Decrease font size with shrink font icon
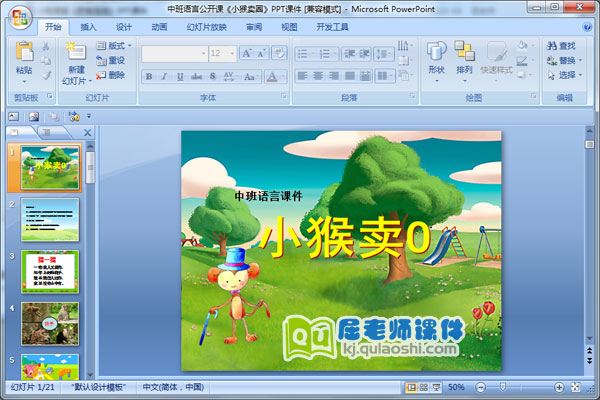Viewport: 600px width, 400px height. pyautogui.click(x=261, y=53)
